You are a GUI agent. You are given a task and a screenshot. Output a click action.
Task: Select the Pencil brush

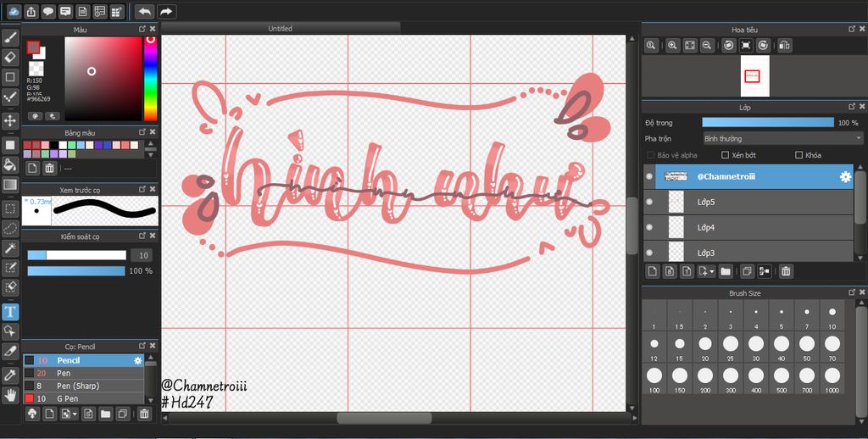click(83, 360)
